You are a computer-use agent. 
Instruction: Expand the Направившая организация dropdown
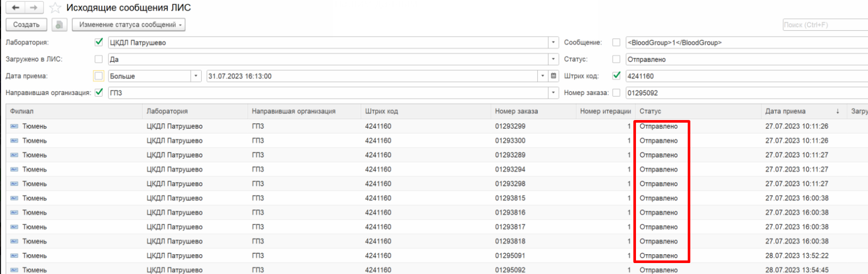click(x=553, y=93)
